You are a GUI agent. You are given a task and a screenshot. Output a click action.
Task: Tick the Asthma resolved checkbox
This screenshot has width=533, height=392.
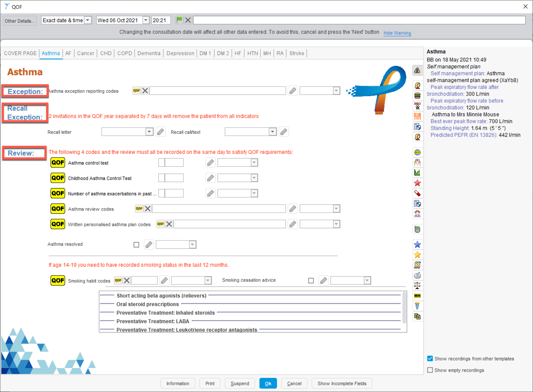[136, 244]
